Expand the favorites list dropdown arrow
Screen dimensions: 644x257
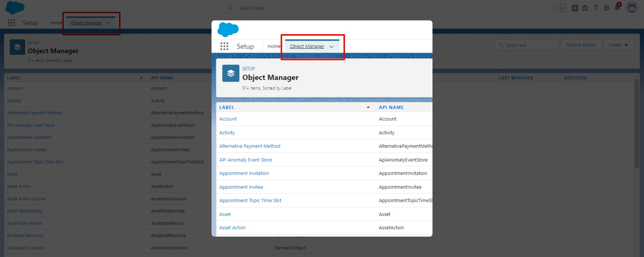(563, 8)
